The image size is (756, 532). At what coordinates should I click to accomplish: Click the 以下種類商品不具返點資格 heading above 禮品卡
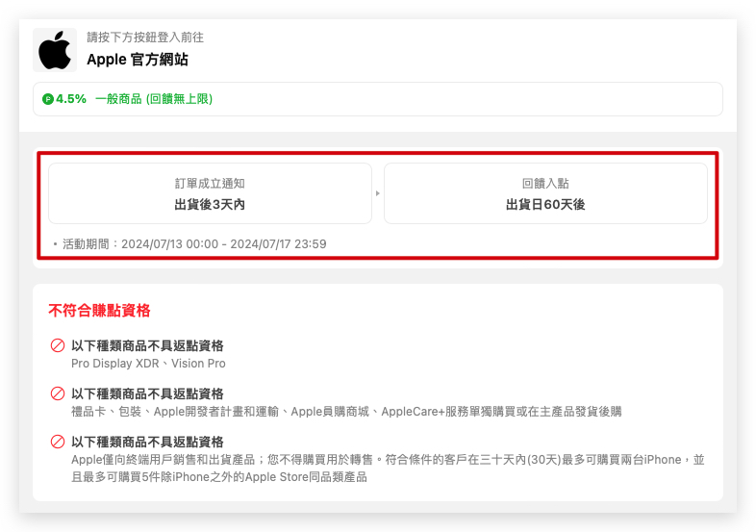[147, 394]
